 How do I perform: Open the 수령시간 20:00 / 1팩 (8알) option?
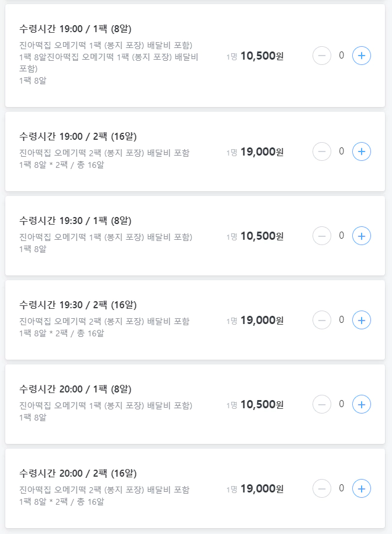click(75, 389)
